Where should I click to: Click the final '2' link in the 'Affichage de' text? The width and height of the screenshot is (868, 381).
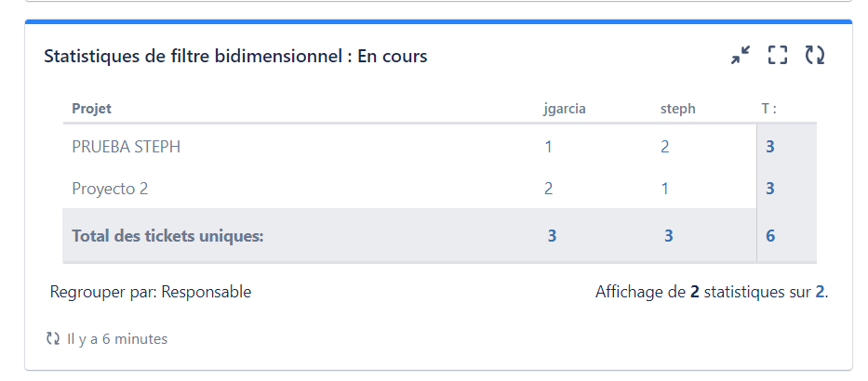point(820,292)
